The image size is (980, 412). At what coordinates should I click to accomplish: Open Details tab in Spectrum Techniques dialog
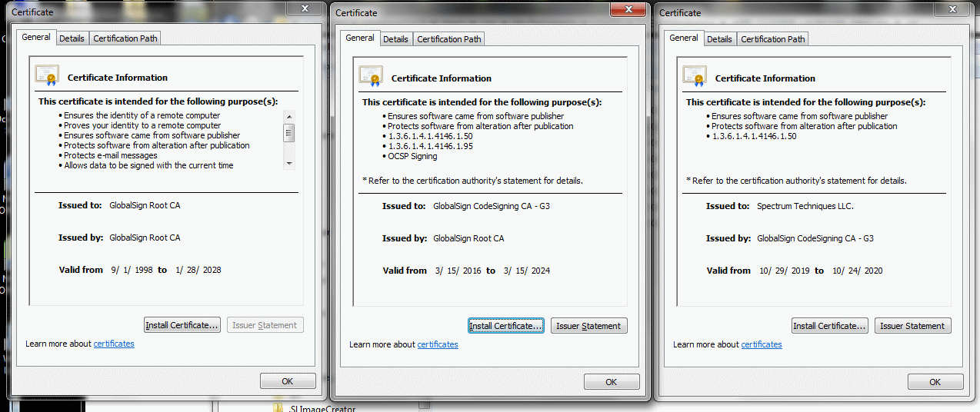point(719,39)
